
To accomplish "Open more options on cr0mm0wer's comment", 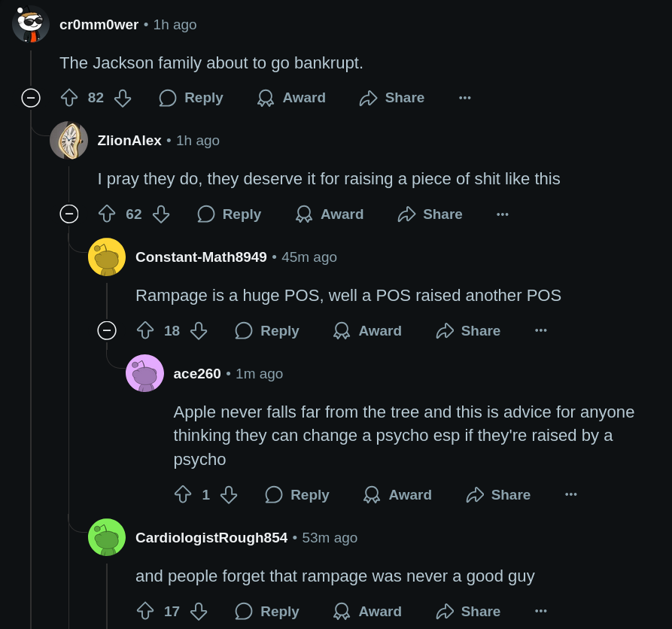I will [465, 98].
